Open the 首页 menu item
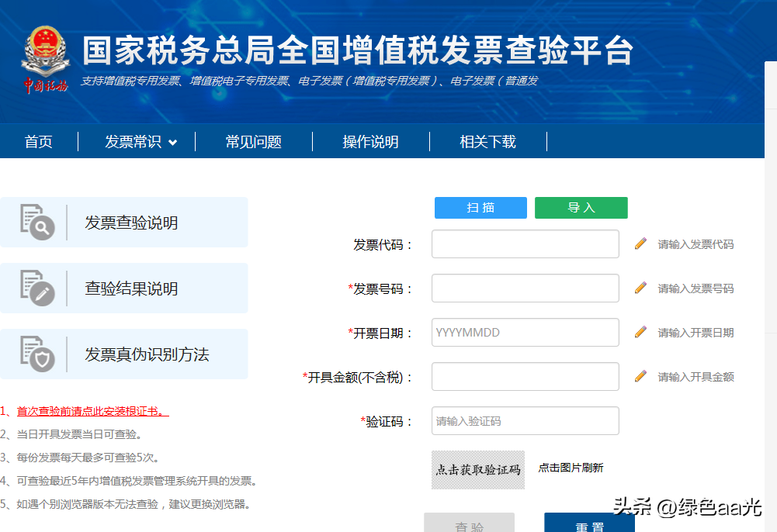 39,141
